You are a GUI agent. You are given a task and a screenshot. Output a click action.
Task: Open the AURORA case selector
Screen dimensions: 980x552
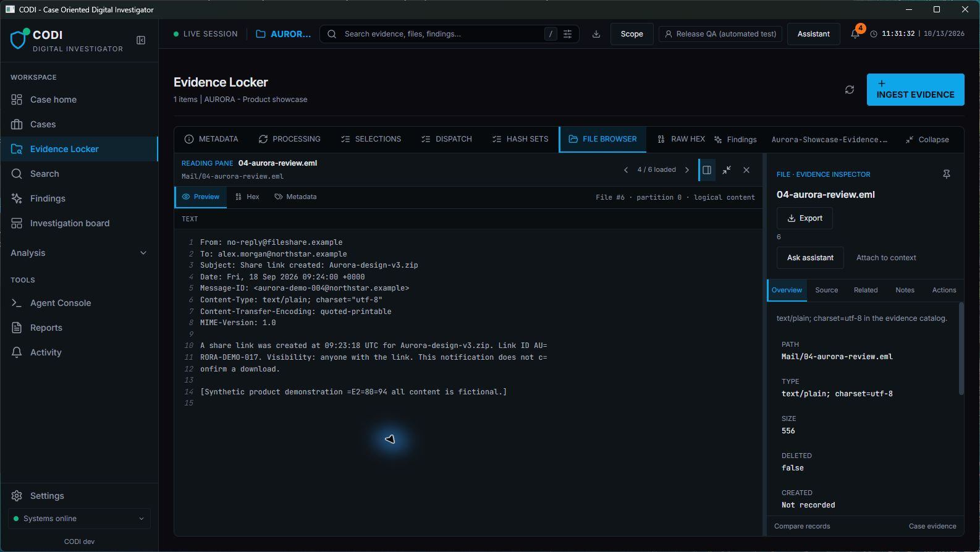284,34
